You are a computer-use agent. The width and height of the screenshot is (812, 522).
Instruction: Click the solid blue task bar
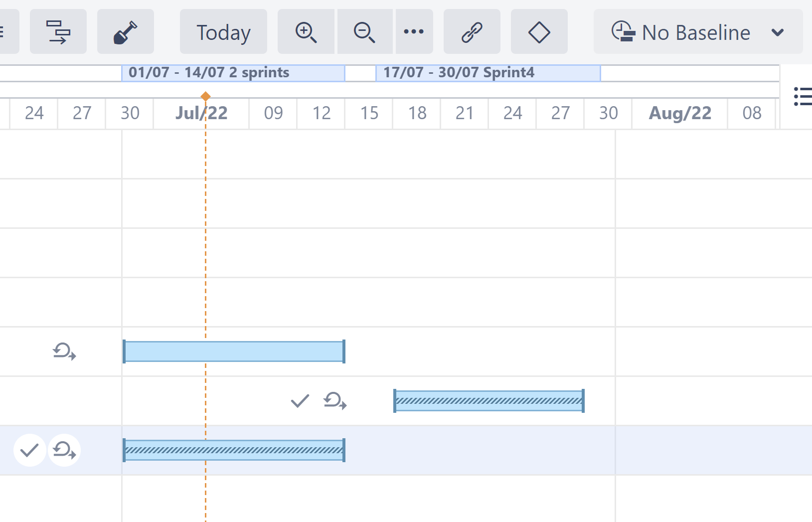pyautogui.click(x=234, y=351)
